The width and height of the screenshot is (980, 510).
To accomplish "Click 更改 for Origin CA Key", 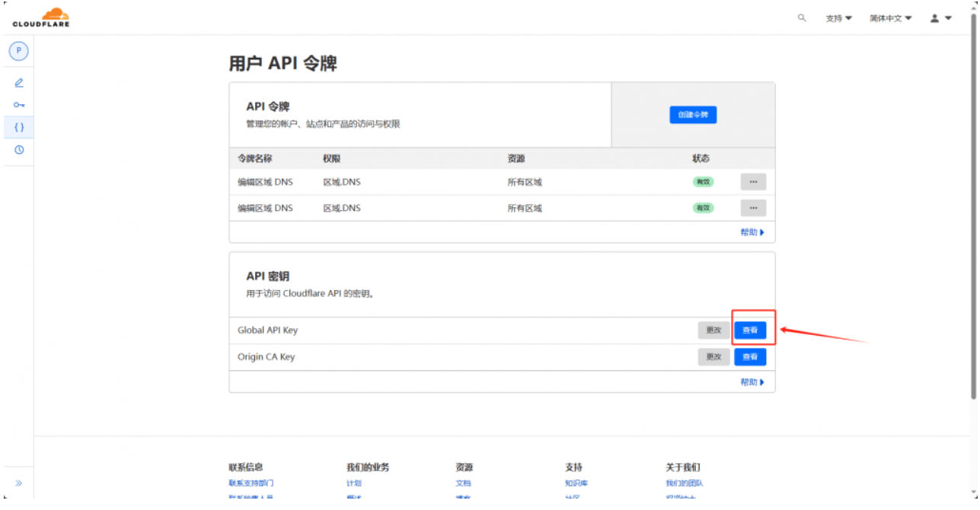I will coord(713,357).
